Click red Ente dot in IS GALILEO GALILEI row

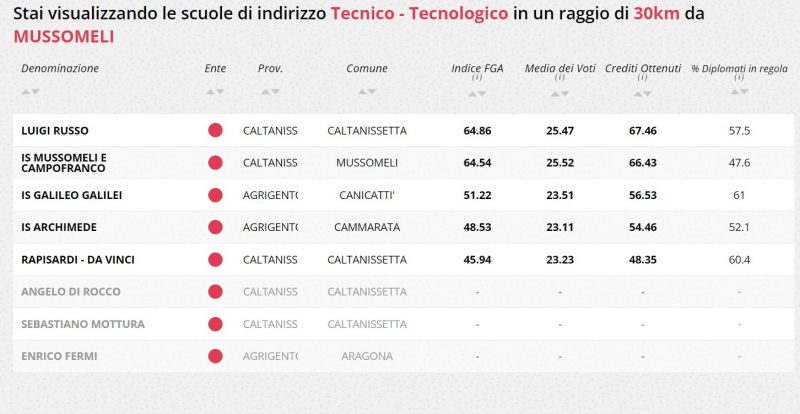[x=215, y=195]
